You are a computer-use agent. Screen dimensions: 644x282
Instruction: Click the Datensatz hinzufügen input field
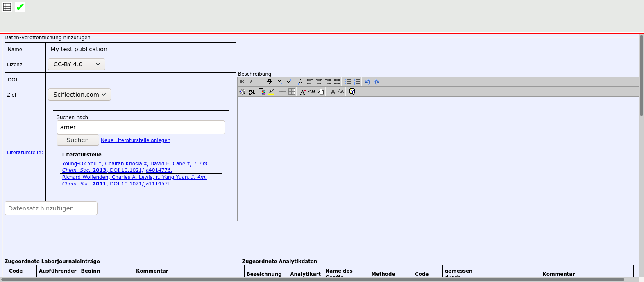point(51,208)
